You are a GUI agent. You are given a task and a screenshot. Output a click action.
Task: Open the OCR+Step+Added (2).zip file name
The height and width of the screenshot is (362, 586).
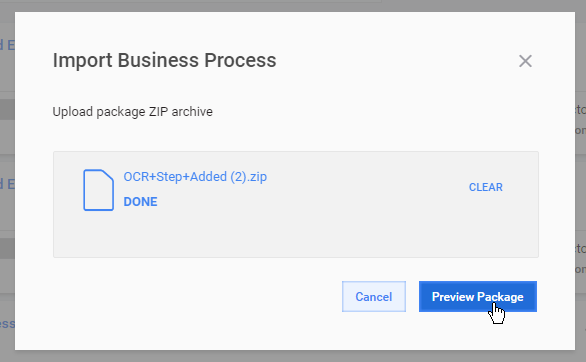195,177
